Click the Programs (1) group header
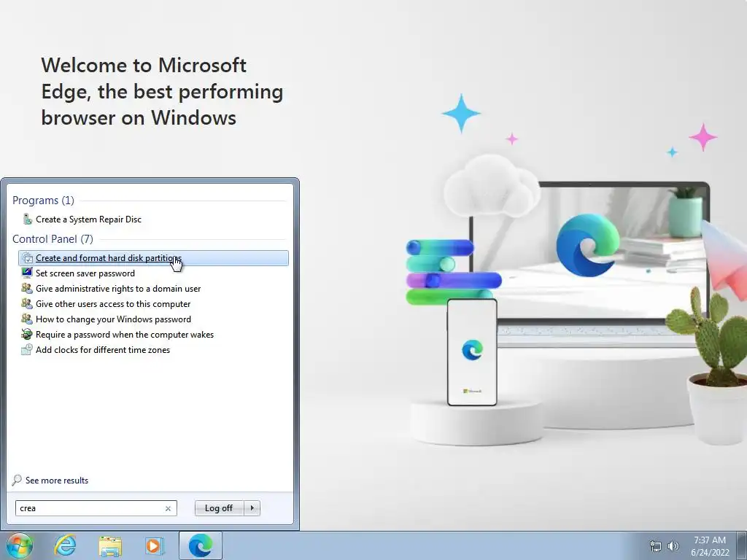Image resolution: width=747 pixels, height=560 pixels. coord(43,201)
